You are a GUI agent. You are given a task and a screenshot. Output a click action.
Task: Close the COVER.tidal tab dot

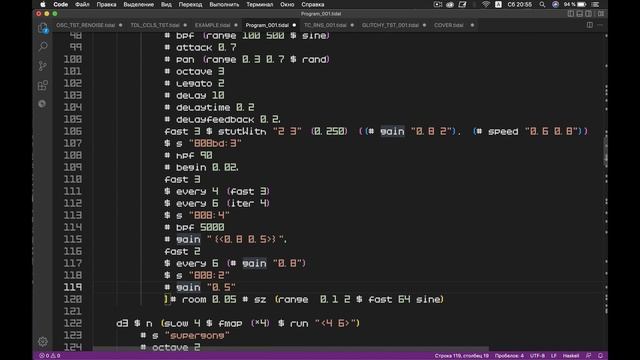point(472,25)
